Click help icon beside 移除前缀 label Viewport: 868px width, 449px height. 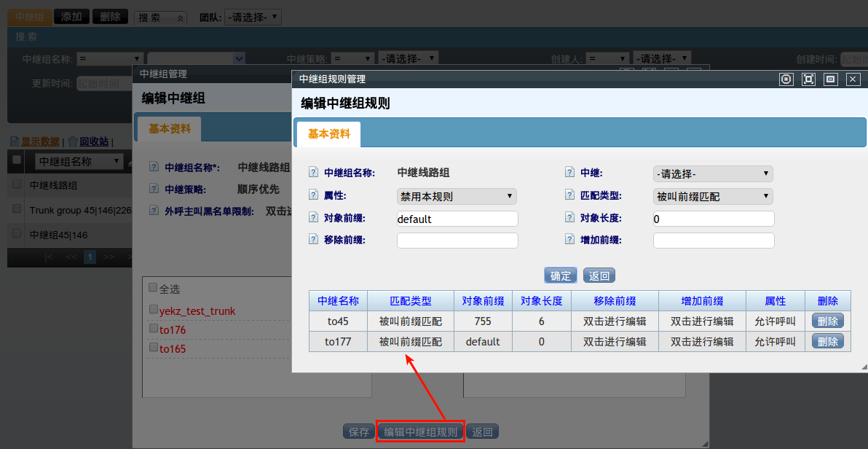click(314, 240)
